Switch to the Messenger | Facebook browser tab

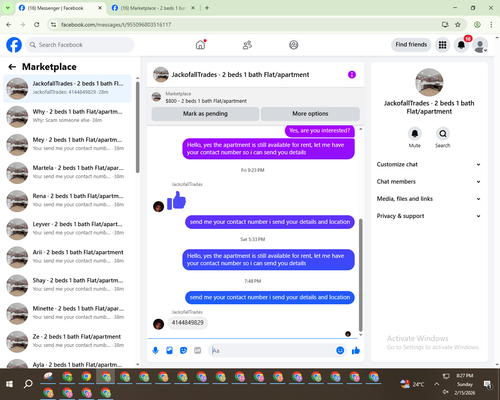(x=56, y=8)
